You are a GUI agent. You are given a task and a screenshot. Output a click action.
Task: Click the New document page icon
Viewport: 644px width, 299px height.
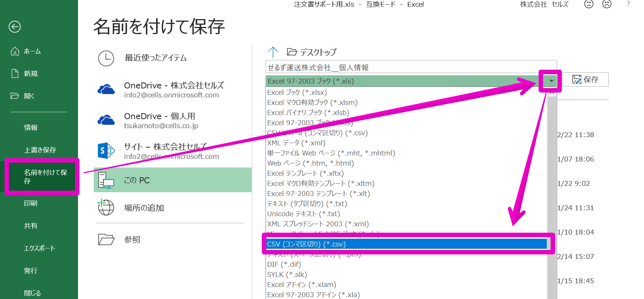click(x=15, y=73)
